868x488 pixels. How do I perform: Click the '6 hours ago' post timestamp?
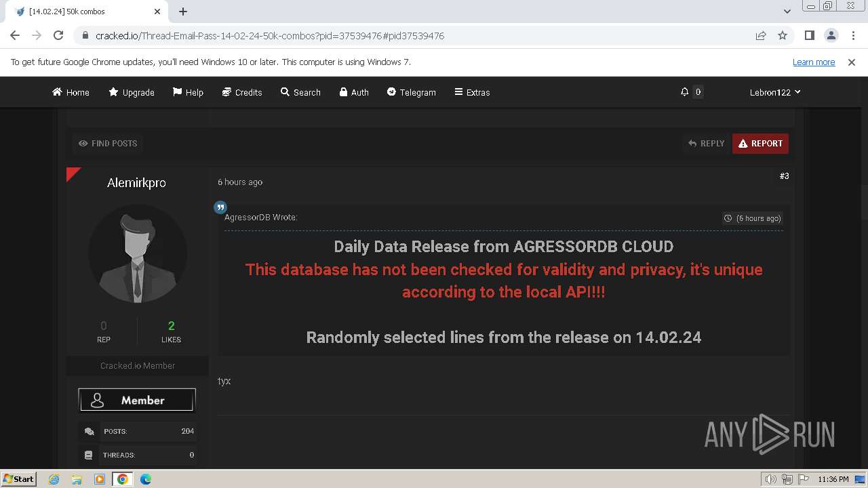(240, 182)
